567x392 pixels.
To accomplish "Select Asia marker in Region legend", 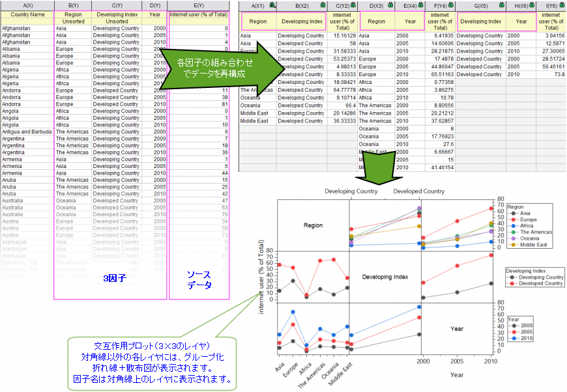I will tap(513, 213).
